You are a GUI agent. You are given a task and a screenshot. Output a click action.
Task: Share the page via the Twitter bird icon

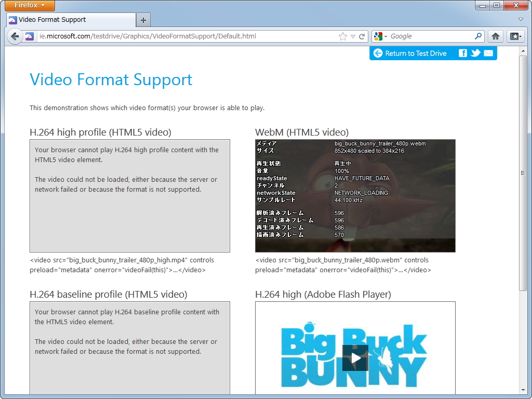[475, 53]
